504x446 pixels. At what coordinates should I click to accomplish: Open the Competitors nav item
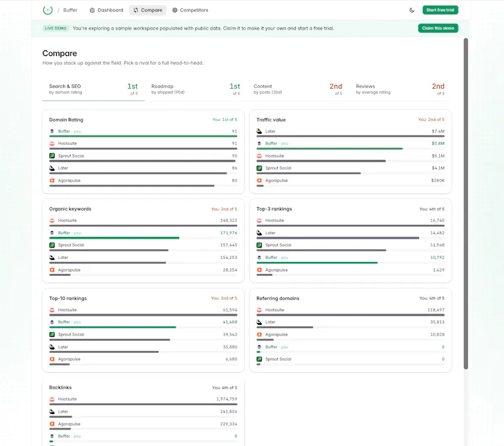point(190,10)
